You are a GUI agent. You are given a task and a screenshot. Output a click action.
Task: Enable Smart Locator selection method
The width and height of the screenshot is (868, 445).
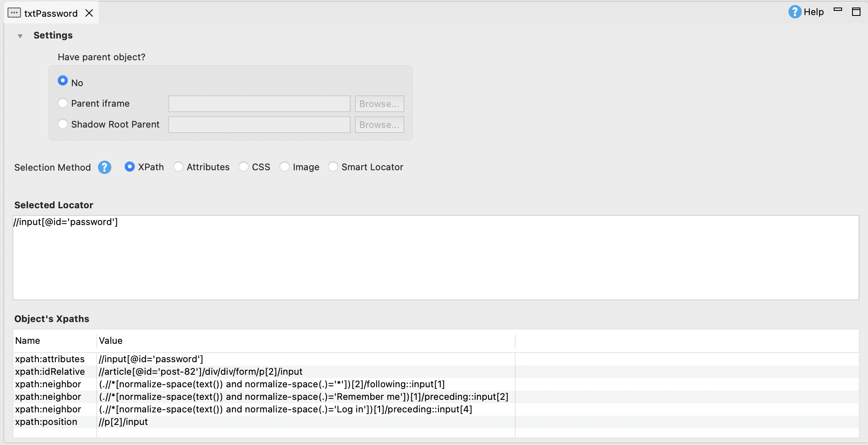tap(333, 167)
